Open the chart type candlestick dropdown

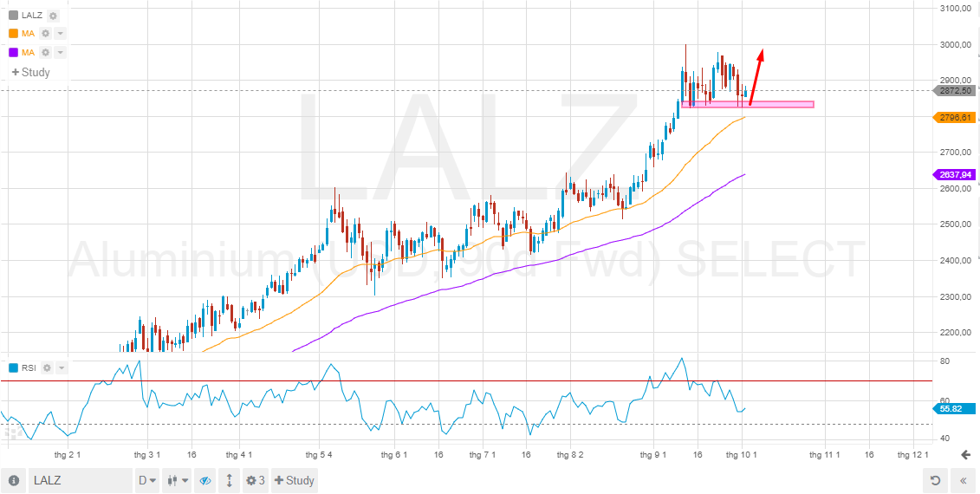point(177,481)
